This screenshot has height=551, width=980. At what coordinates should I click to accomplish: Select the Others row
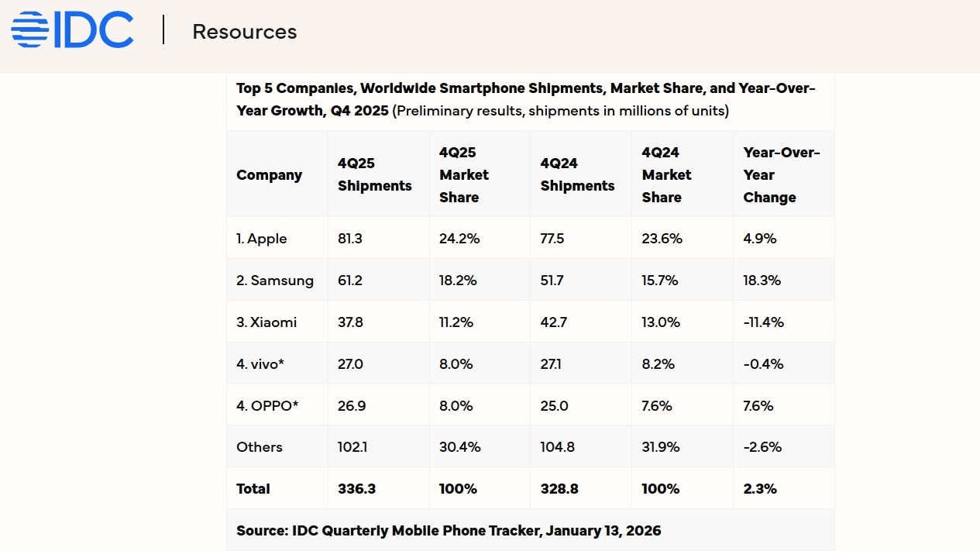click(x=259, y=446)
